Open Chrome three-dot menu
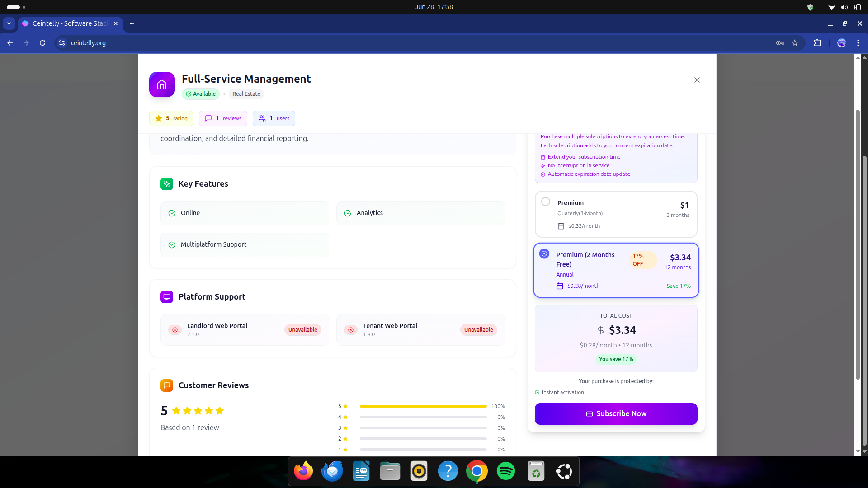The image size is (868, 488). tap(858, 43)
